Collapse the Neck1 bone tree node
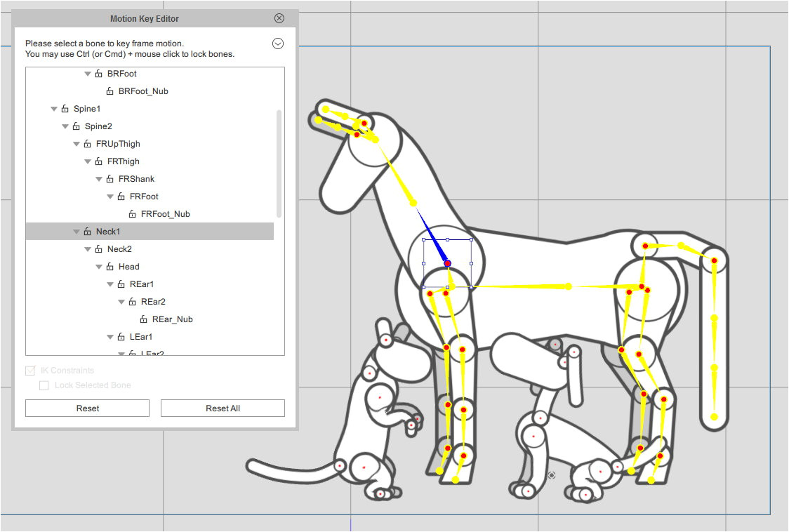Image resolution: width=789 pixels, height=532 pixels. (x=77, y=232)
